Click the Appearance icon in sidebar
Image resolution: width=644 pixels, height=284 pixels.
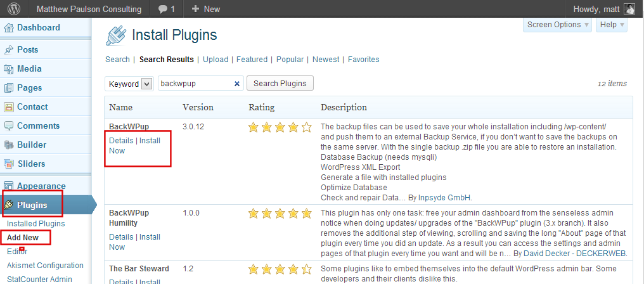coord(9,186)
